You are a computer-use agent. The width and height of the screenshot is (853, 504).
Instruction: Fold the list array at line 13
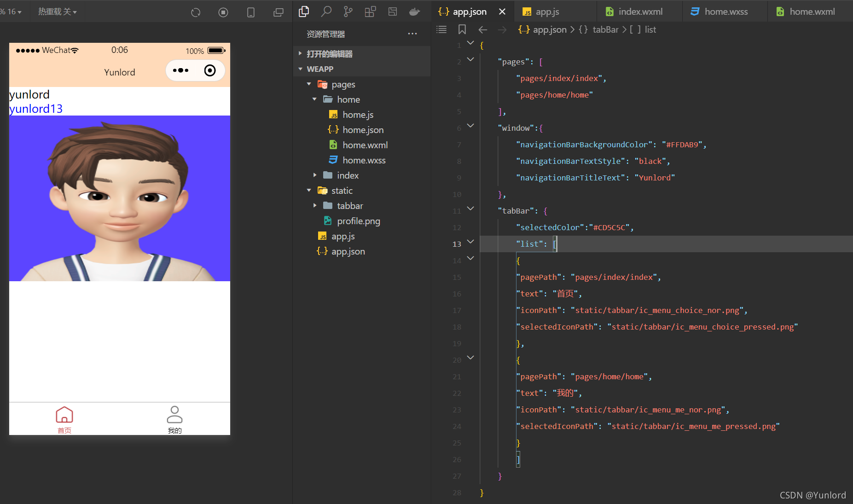coord(470,242)
